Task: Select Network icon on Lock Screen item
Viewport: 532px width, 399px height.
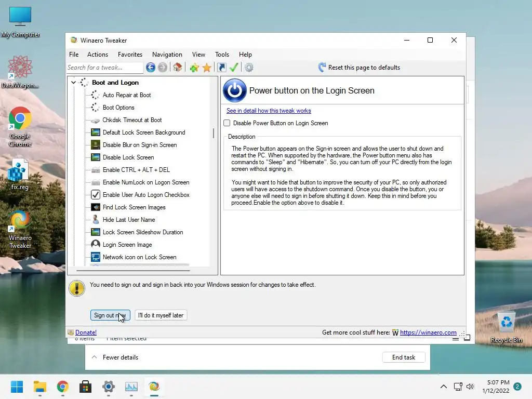Action: [139, 257]
